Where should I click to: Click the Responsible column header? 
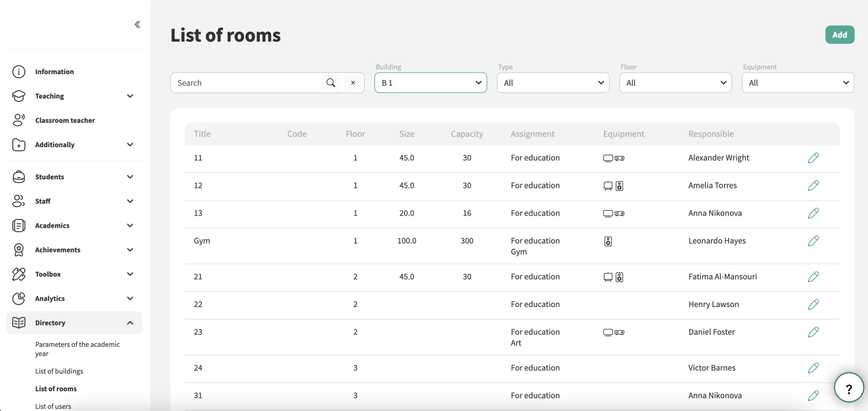(711, 134)
